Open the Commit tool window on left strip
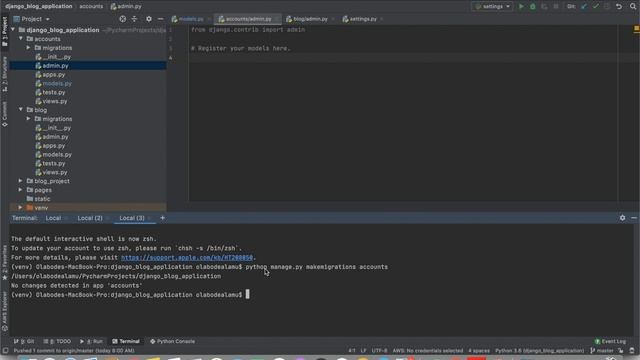The image size is (640, 360). coord(4,114)
